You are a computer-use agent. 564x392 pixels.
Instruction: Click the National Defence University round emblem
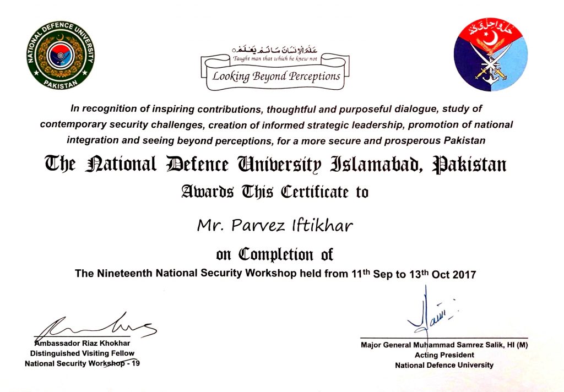(61, 56)
